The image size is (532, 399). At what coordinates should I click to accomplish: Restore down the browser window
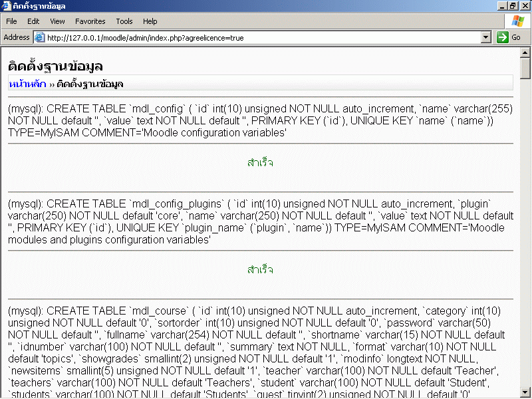click(513, 6)
